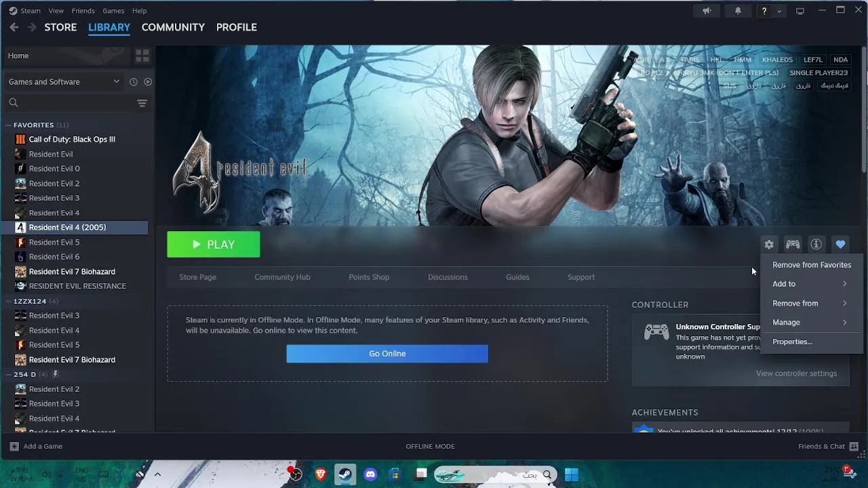The height and width of the screenshot is (488, 868).
Task: Click the Steam icon in the taskbar
Action: tap(345, 474)
